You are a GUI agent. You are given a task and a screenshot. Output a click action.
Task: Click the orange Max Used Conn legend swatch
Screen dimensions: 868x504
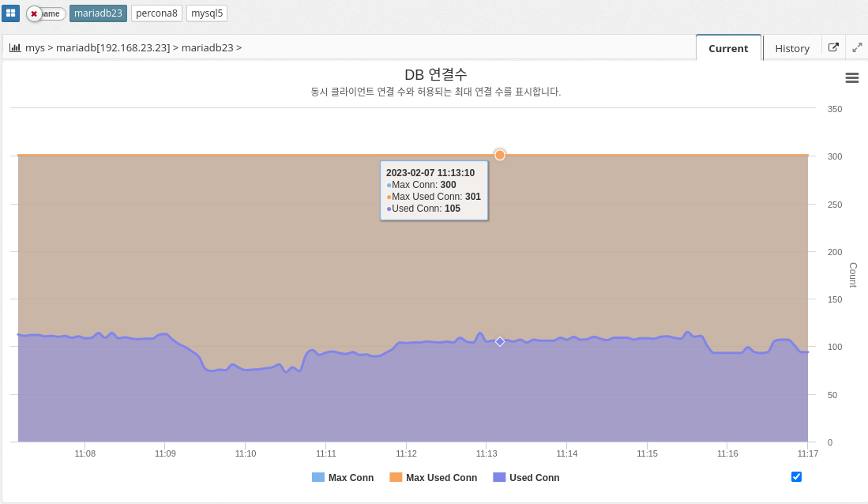tap(396, 477)
